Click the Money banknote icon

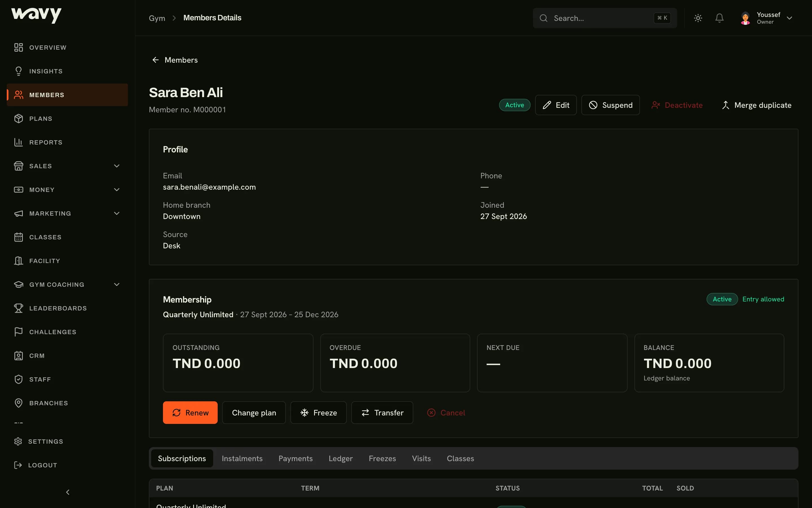click(18, 189)
